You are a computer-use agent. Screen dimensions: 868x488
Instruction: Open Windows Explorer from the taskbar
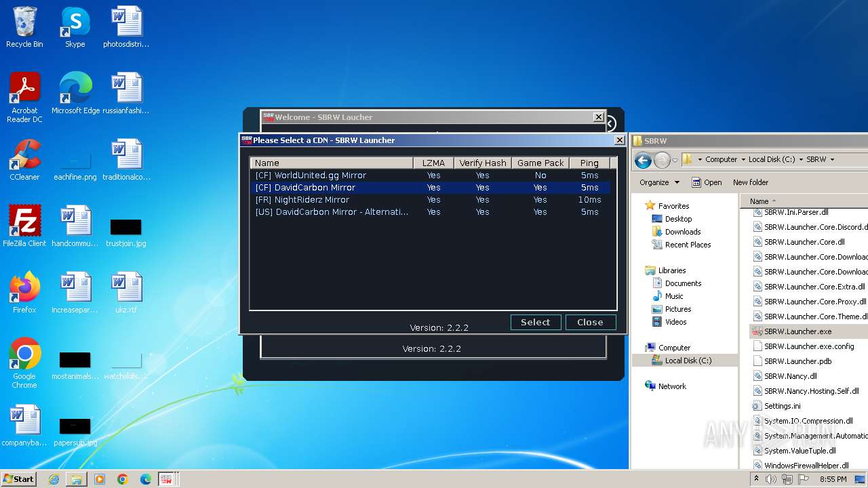77,479
